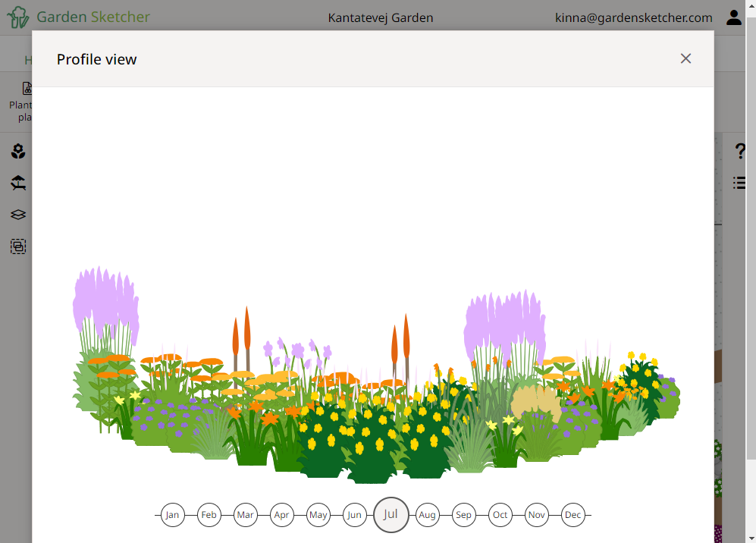The image size is (756, 543).
Task: Select the garden furniture tool
Action: tap(17, 183)
